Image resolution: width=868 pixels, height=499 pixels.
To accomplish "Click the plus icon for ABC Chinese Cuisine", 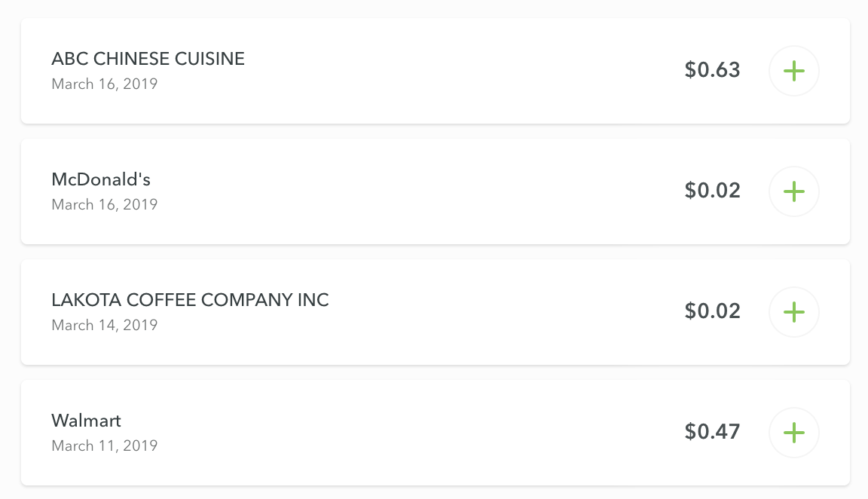I will click(x=793, y=71).
